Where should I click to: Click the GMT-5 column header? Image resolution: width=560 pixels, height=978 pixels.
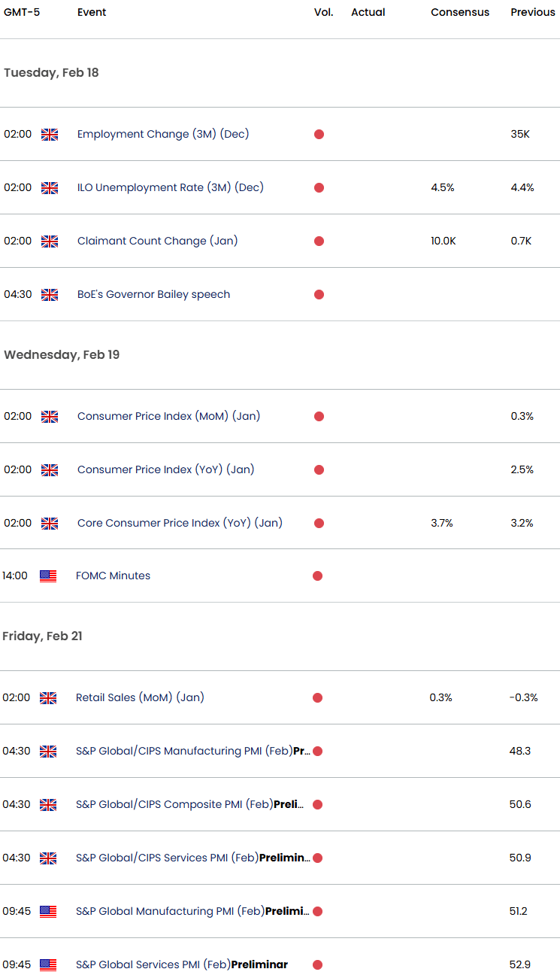pyautogui.click(x=21, y=12)
